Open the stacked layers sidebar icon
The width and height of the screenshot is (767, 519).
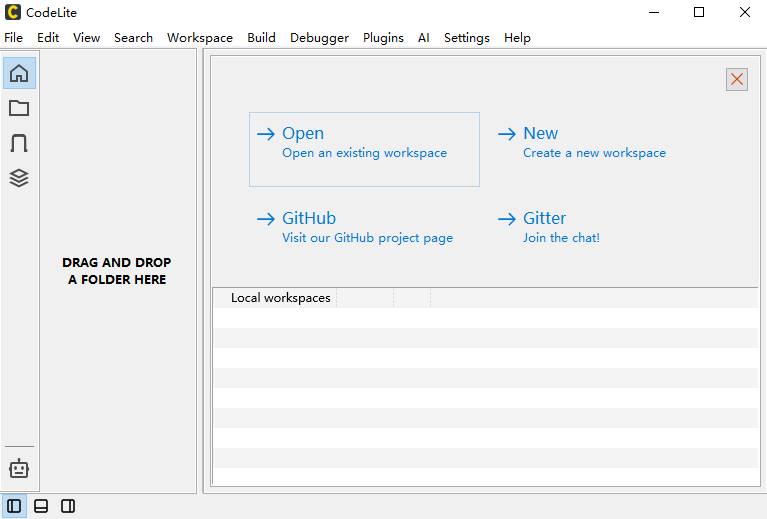pyautogui.click(x=19, y=178)
